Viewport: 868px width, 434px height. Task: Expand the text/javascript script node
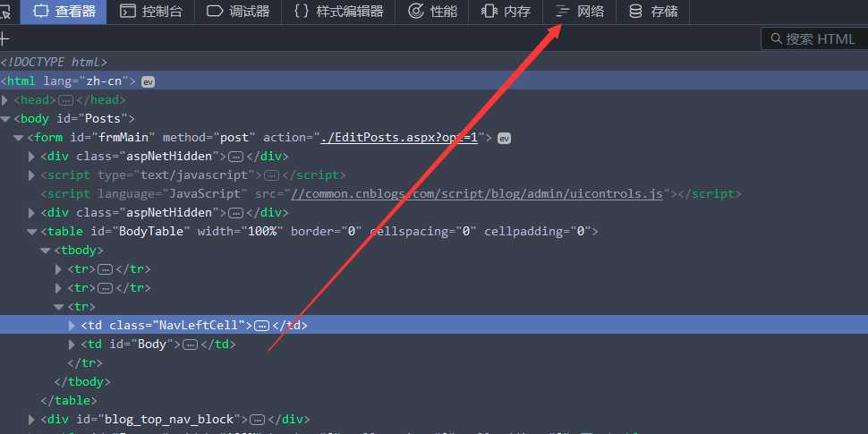click(x=31, y=175)
